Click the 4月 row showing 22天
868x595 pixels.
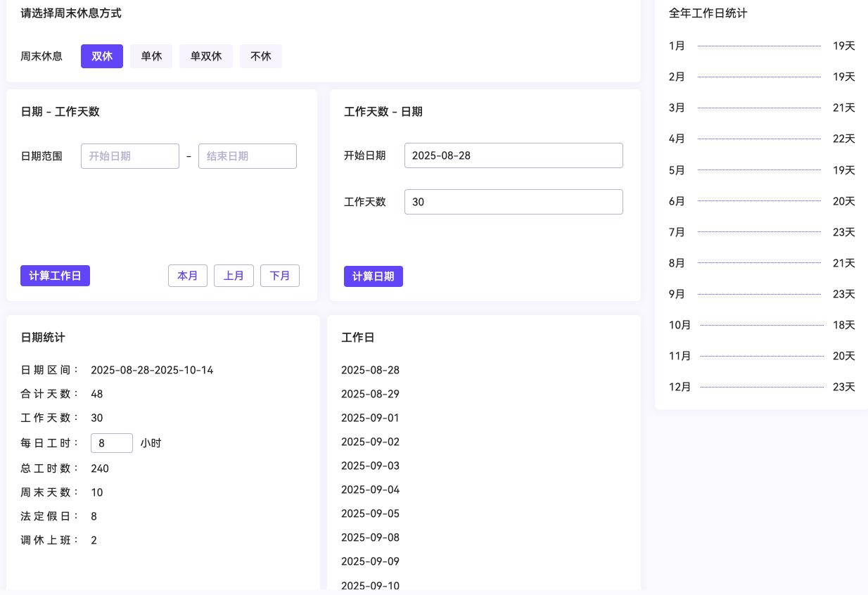click(x=761, y=139)
